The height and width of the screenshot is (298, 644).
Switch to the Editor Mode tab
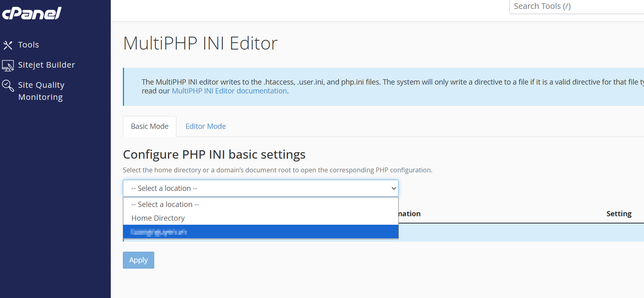coord(205,126)
